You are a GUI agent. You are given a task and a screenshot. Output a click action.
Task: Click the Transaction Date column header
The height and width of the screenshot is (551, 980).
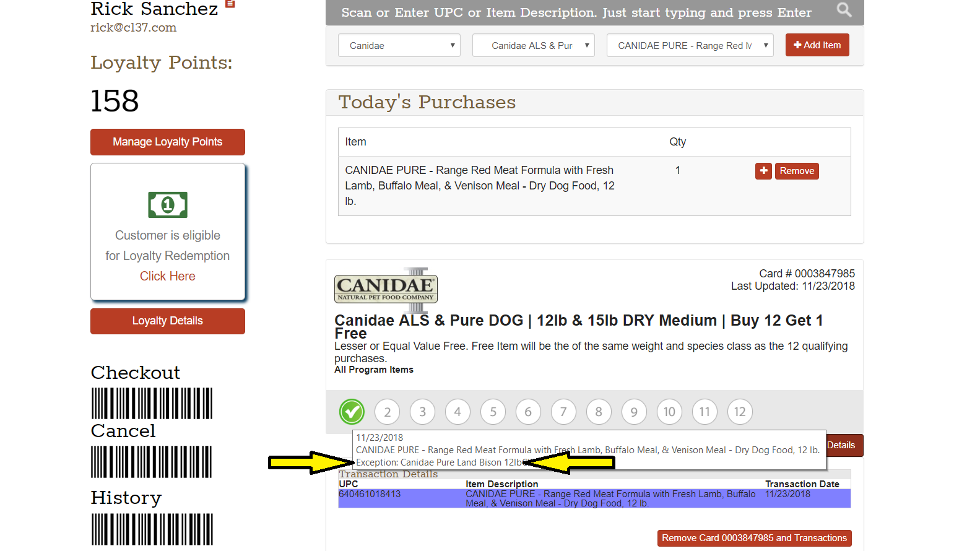(x=802, y=484)
